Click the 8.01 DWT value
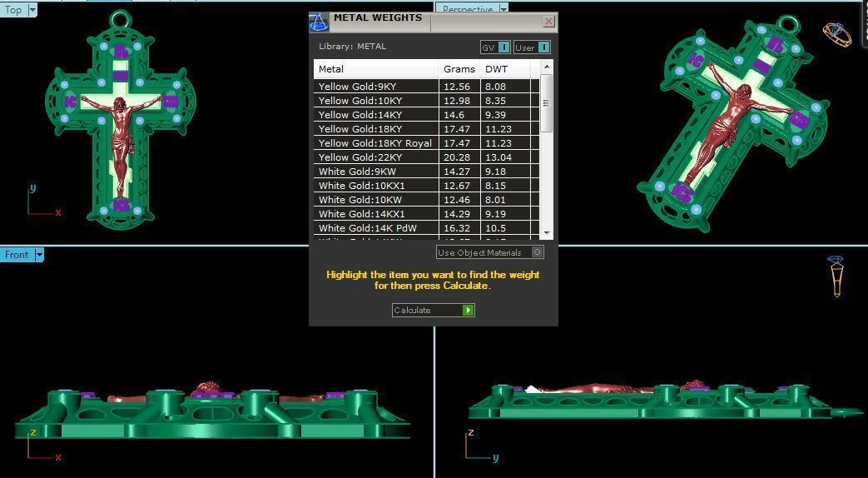 495,199
